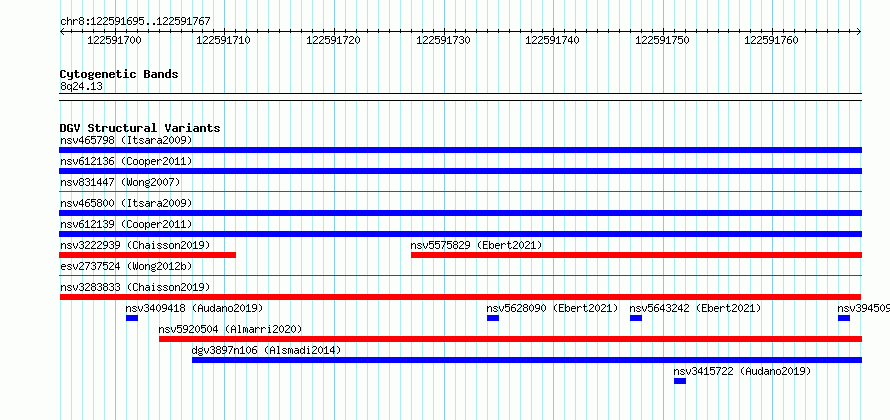The width and height of the screenshot is (890, 420).
Task: Click the small blue block under nsv5628090
Action: pos(493,318)
